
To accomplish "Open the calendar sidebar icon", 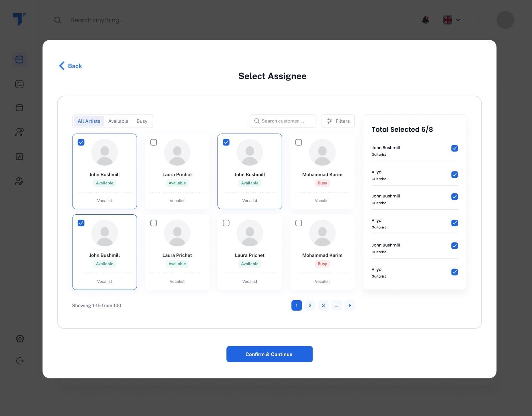I will (19, 107).
